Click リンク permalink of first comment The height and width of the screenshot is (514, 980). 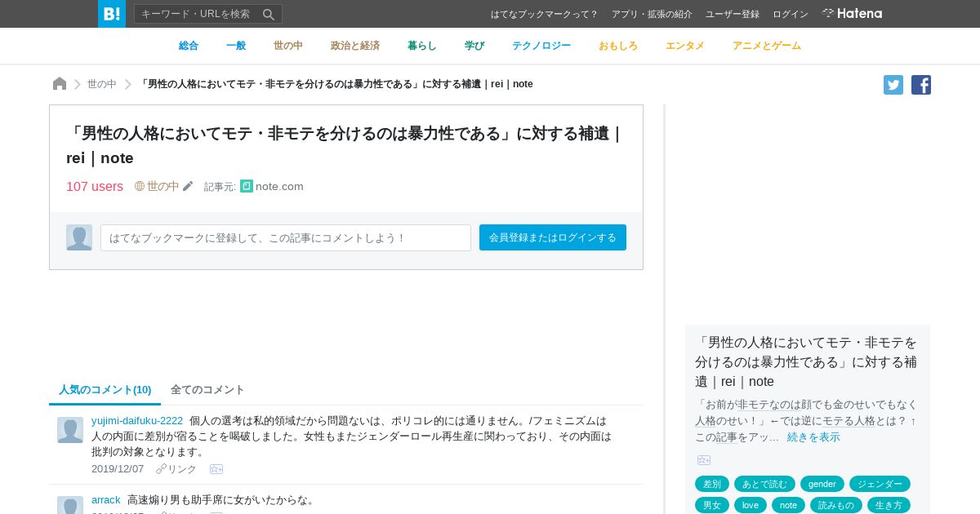(x=182, y=469)
